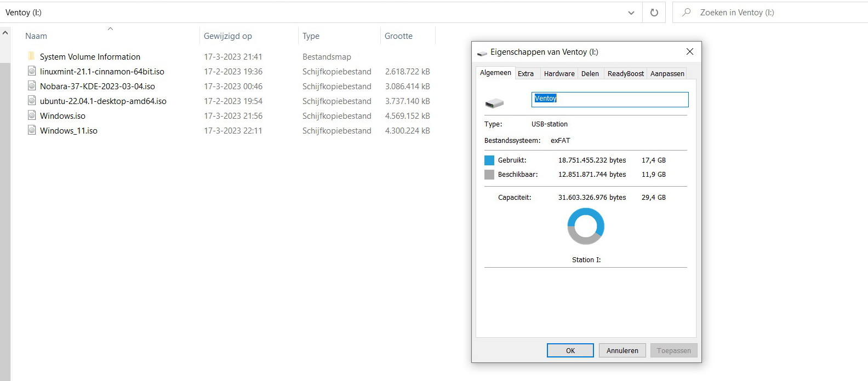The width and height of the screenshot is (868, 381).
Task: Click the date 17-3-2023 22:11
Action: point(233,130)
